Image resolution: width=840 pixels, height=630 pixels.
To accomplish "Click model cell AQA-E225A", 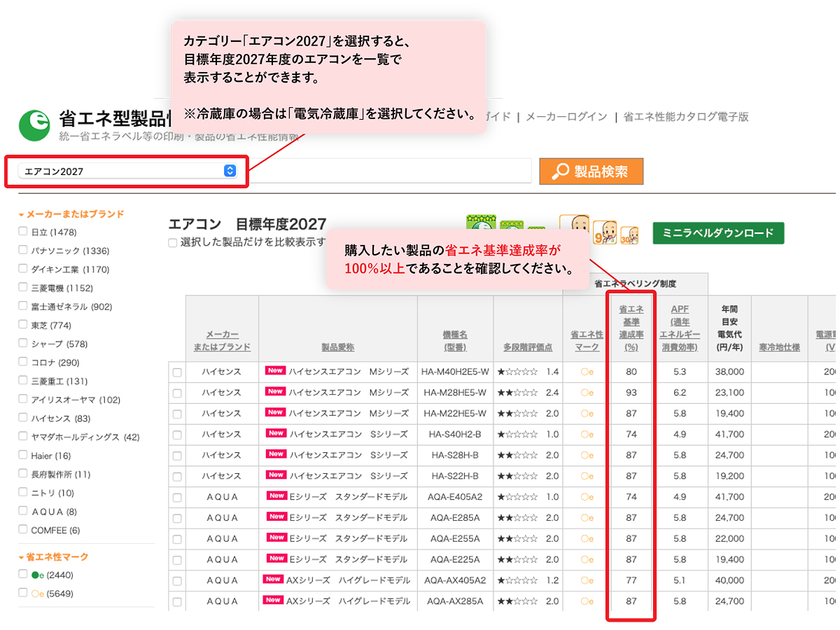I will point(455,560).
